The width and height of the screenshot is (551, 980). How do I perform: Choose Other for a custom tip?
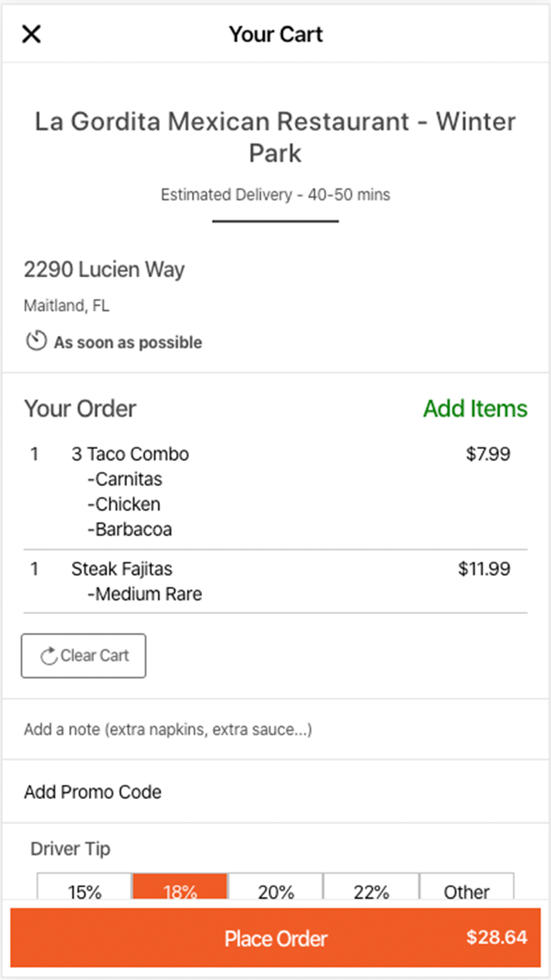[467, 887]
